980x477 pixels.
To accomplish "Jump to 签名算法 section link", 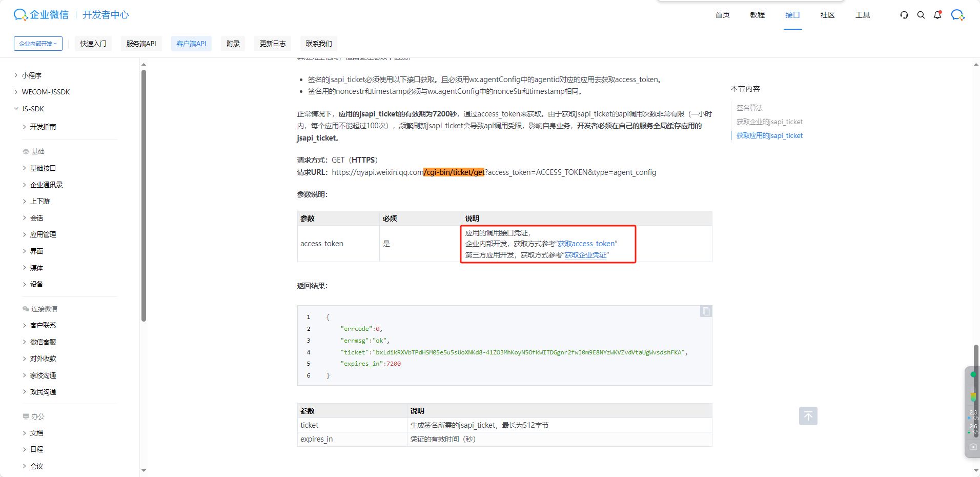I will click(749, 108).
